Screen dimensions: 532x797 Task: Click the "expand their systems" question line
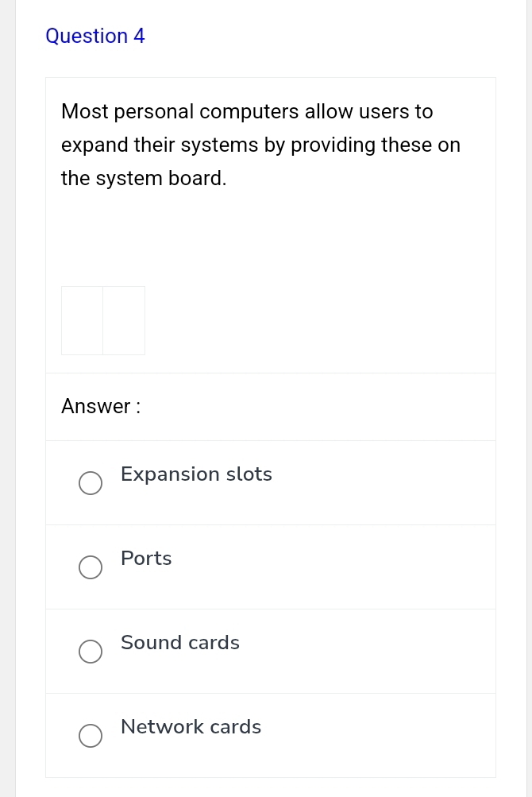tap(260, 145)
